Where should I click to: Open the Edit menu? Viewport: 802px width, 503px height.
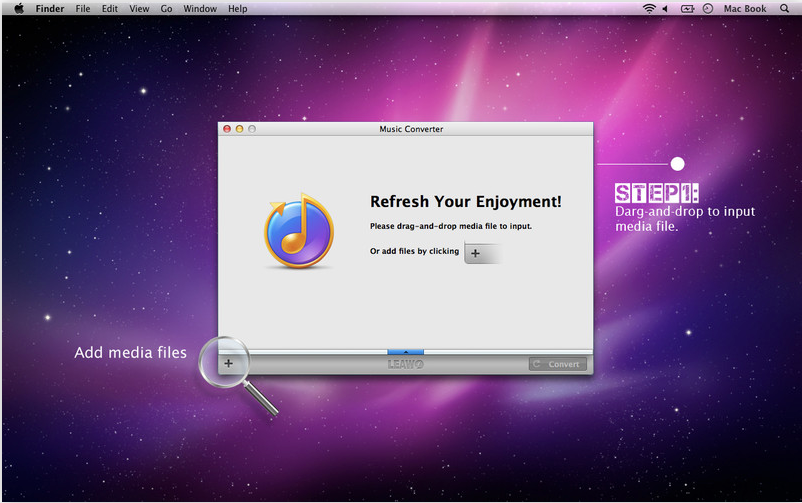tap(109, 9)
